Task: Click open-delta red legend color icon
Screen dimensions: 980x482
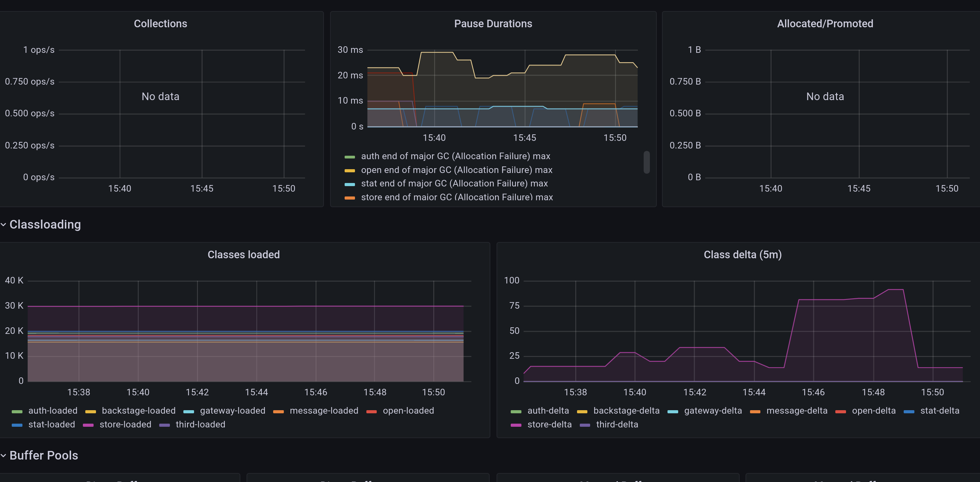Action: click(840, 411)
